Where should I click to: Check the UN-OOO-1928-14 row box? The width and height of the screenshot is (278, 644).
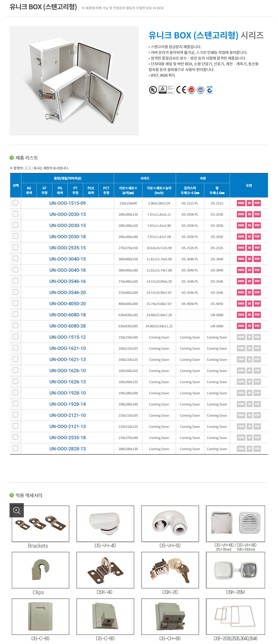[15, 404]
